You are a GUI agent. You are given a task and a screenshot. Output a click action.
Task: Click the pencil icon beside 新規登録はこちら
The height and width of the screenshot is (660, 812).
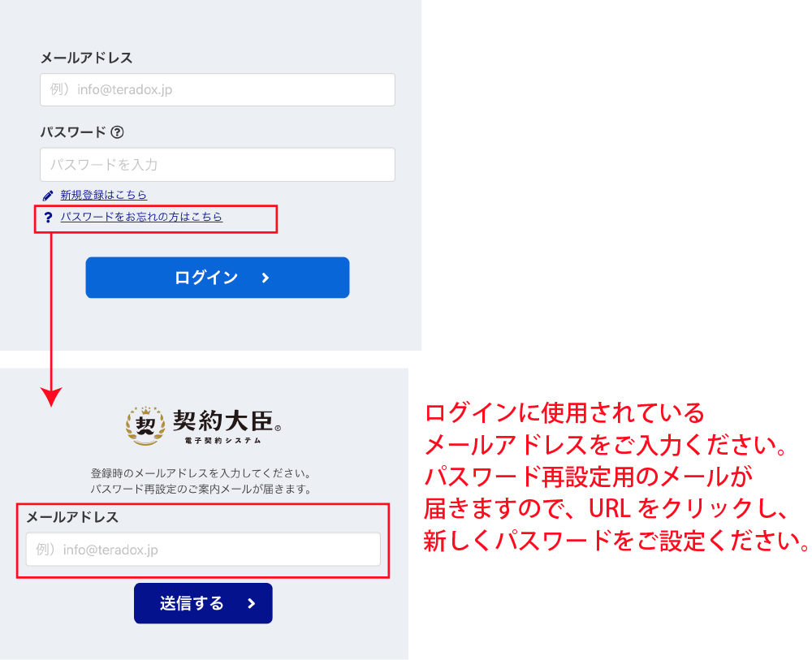[48, 195]
